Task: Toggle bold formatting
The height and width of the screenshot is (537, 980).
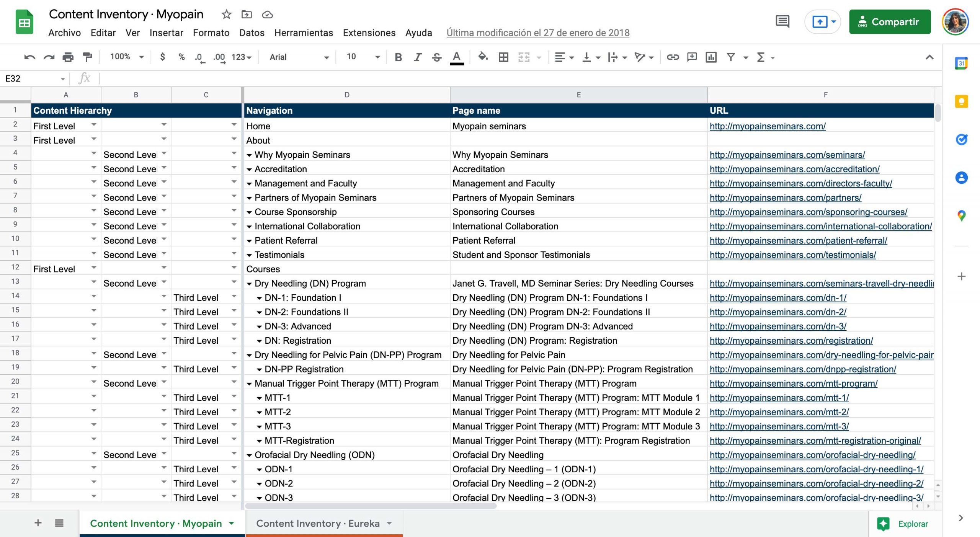Action: [398, 57]
